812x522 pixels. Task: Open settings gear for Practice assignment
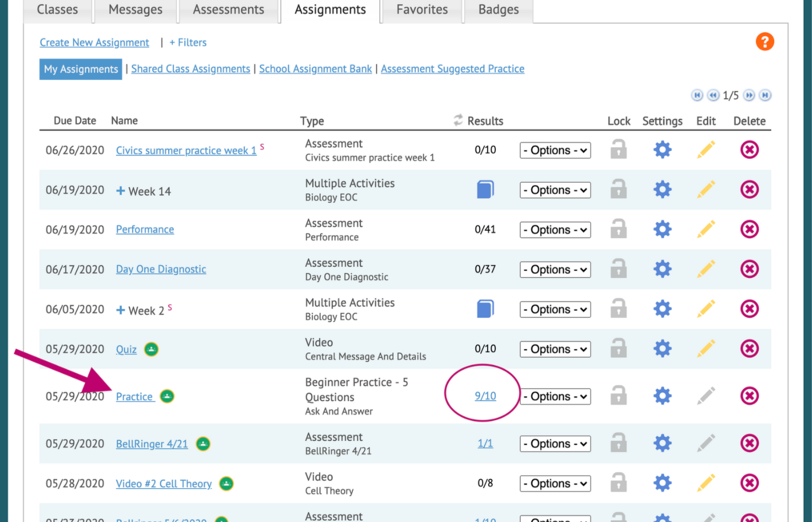point(662,396)
